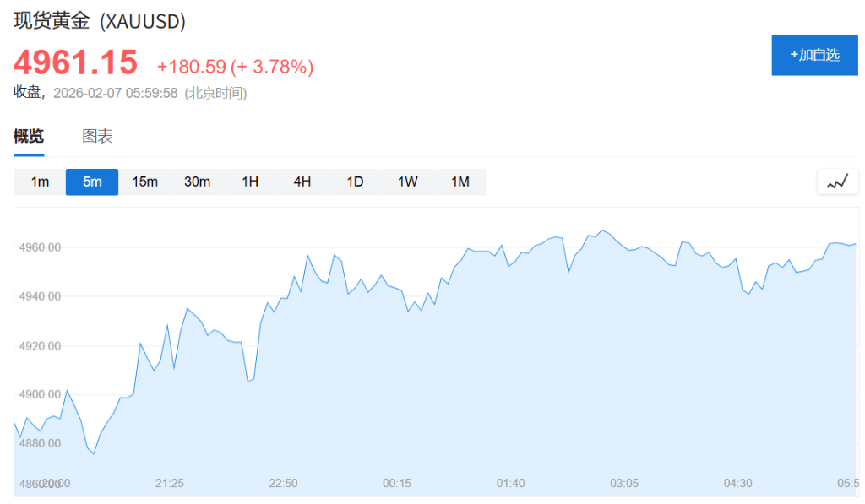Add XAUUSD to watchlist with +加自选
This screenshot has height=504, width=865.
coord(814,55)
